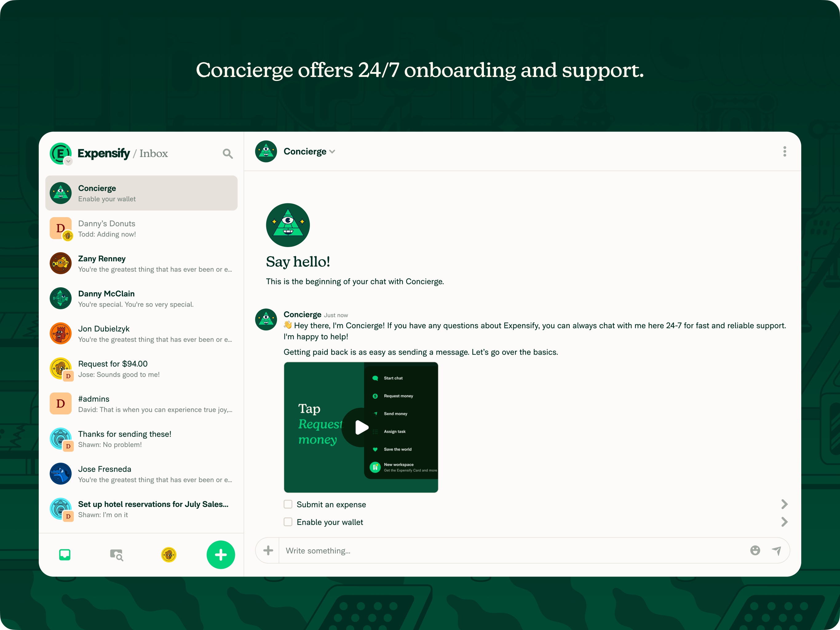Screen dimensions: 840x630
Task: Check the Enable your wallet option
Action: 289,522
